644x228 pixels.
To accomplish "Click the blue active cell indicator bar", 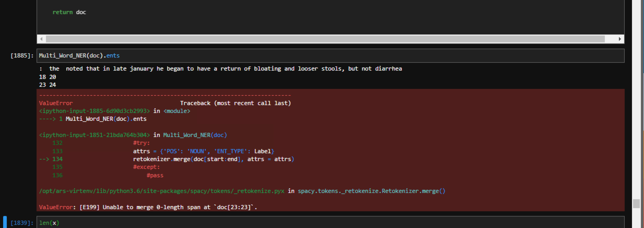I will pyautogui.click(x=5, y=222).
